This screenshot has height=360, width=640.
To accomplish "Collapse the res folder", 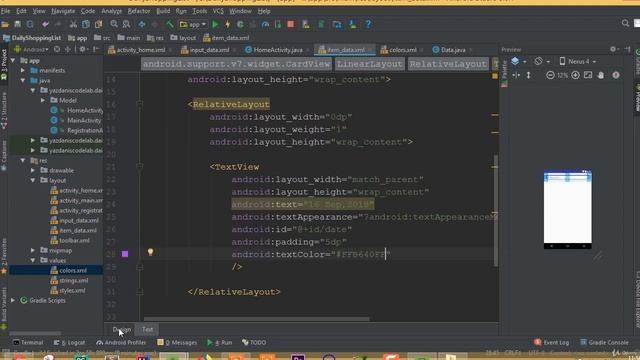I will [x=23, y=160].
